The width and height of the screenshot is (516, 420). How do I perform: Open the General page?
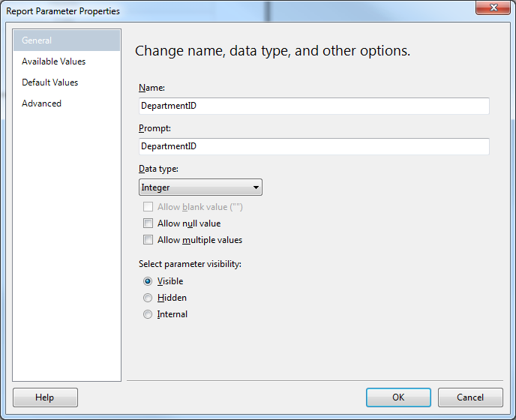coord(67,40)
